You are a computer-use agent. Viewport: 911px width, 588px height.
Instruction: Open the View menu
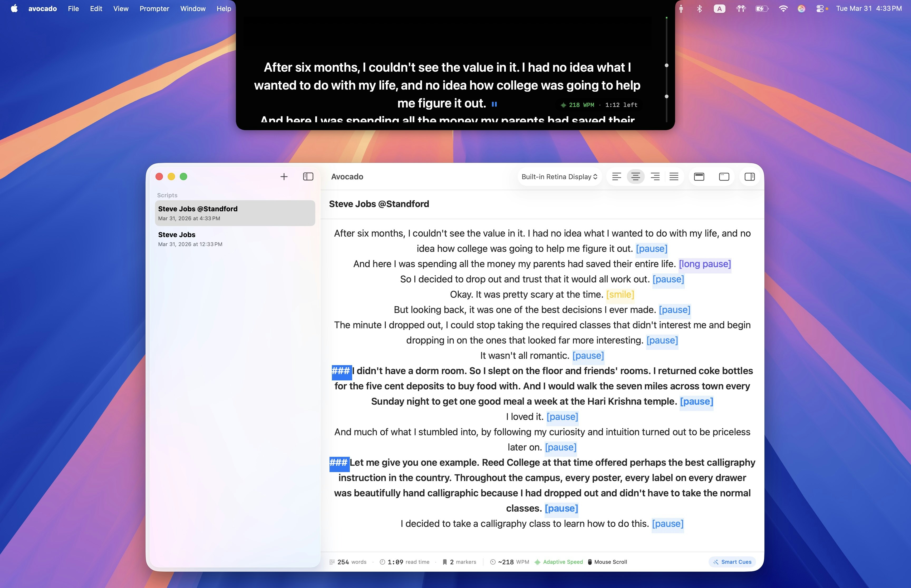point(121,8)
